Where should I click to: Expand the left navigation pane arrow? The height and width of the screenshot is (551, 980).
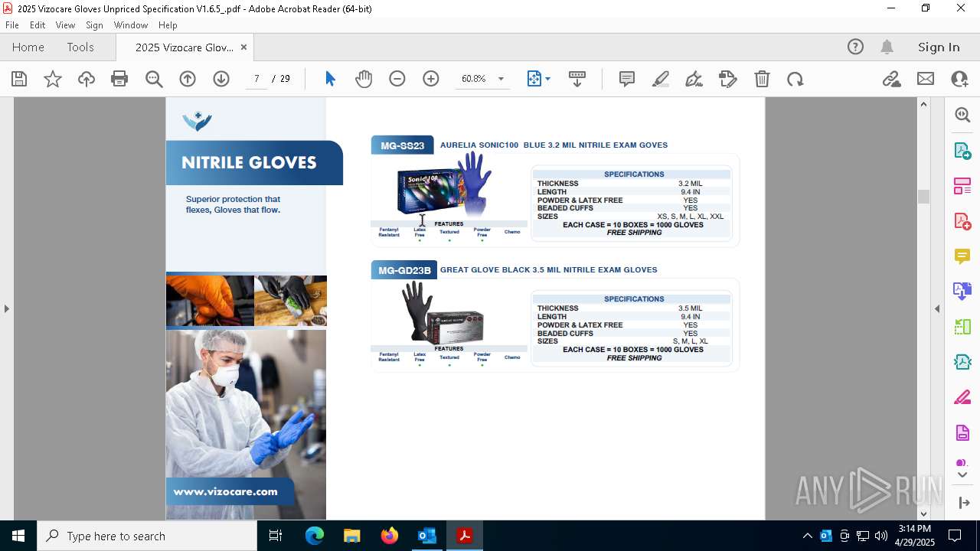tap(6, 308)
